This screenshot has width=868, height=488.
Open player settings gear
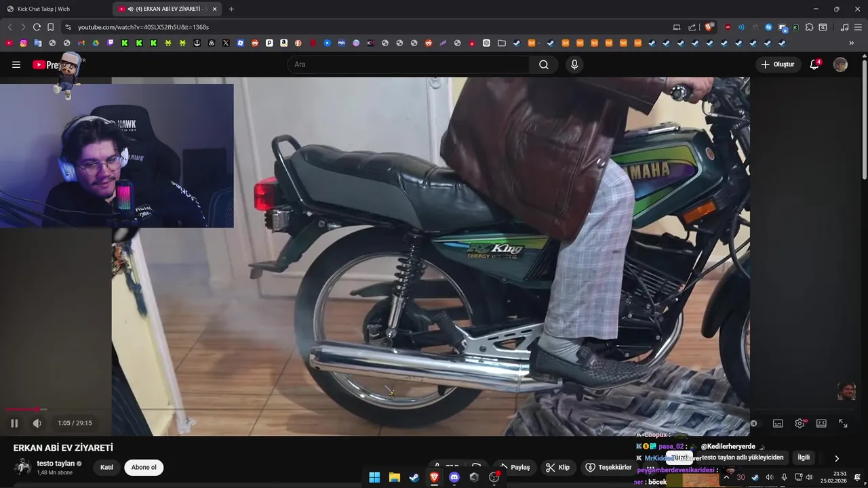click(800, 423)
